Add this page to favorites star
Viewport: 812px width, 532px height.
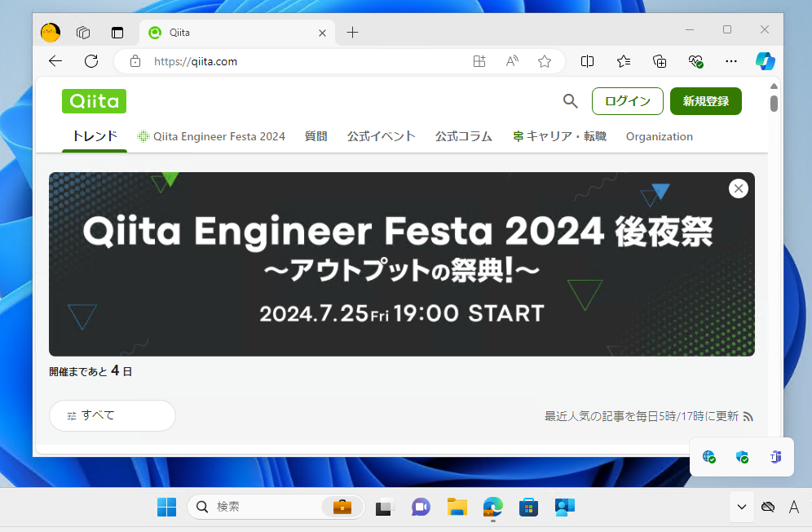coord(545,61)
